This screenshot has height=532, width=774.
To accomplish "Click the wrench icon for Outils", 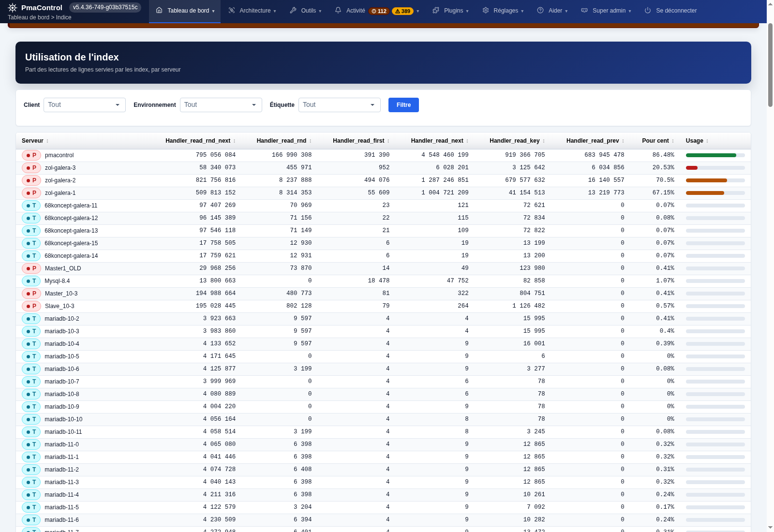I will click(293, 10).
